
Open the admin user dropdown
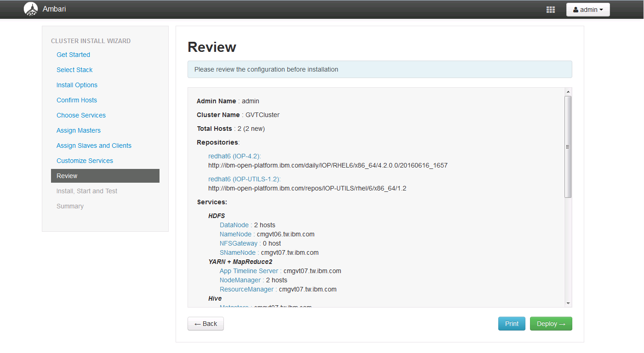[x=588, y=10]
